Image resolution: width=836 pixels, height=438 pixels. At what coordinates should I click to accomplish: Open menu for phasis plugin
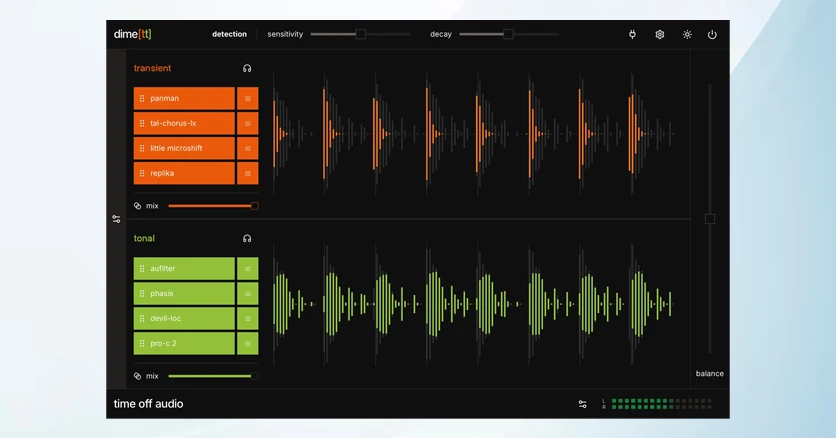click(x=247, y=294)
